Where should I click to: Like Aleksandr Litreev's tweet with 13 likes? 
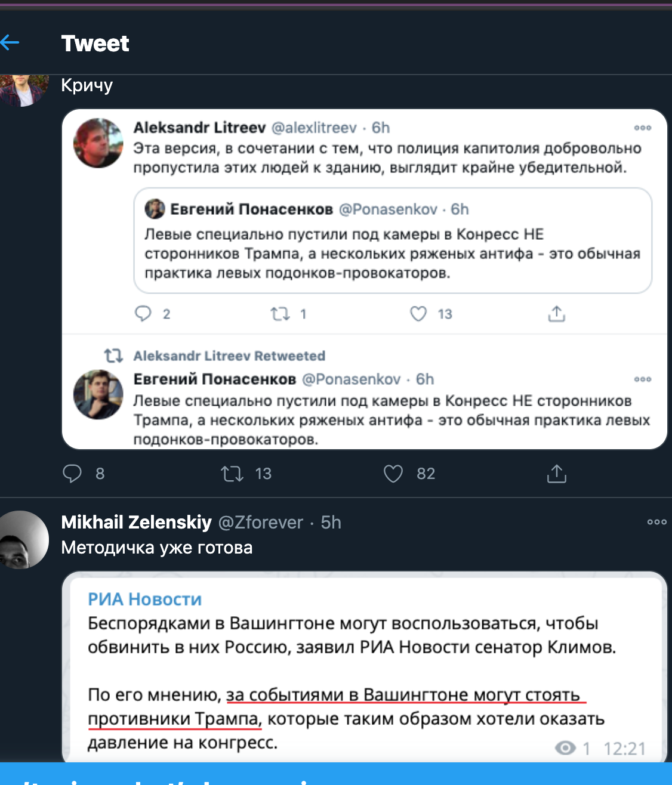tap(418, 314)
